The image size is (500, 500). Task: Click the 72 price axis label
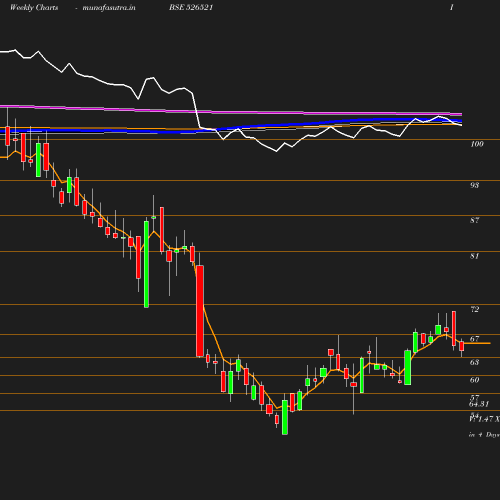point(474,309)
